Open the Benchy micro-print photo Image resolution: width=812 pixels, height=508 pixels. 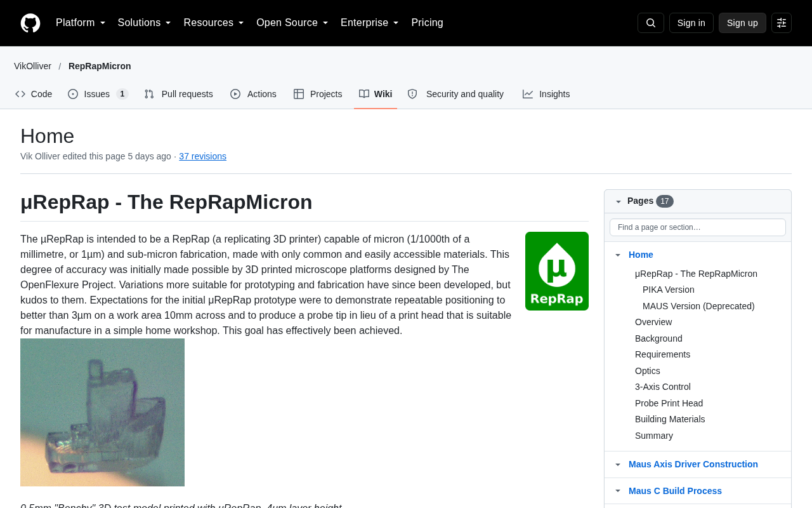[103, 413]
